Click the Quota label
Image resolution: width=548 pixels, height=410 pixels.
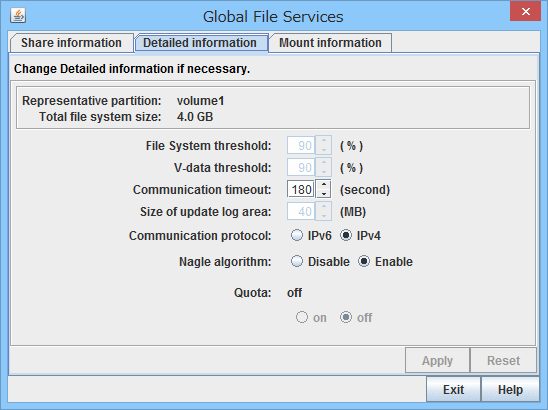(x=253, y=293)
